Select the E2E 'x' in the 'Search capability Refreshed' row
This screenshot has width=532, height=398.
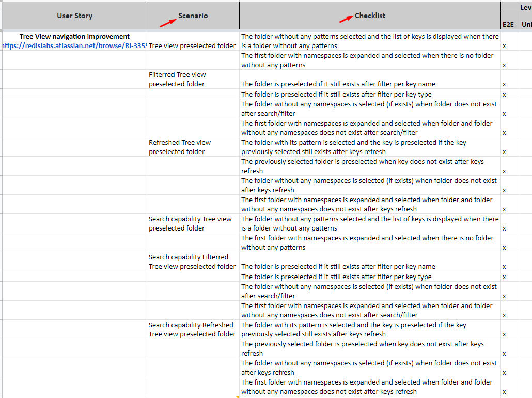(504, 334)
